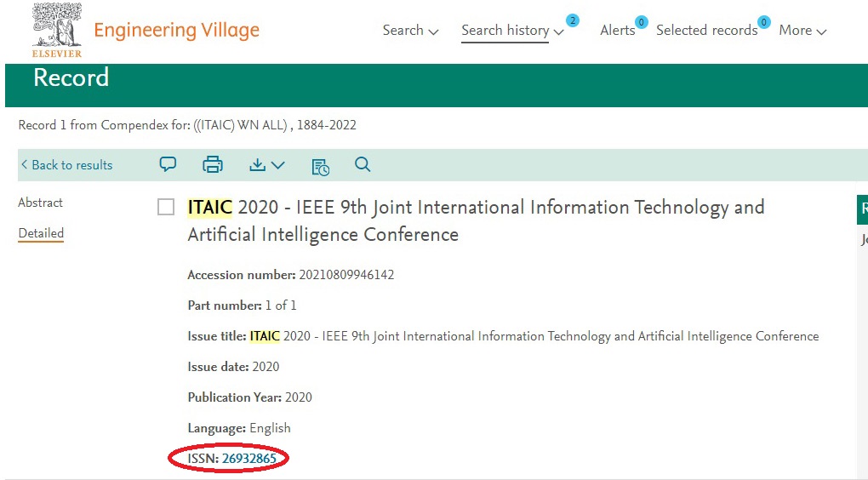Click the Search history count badge
868x480 pixels.
(x=573, y=20)
